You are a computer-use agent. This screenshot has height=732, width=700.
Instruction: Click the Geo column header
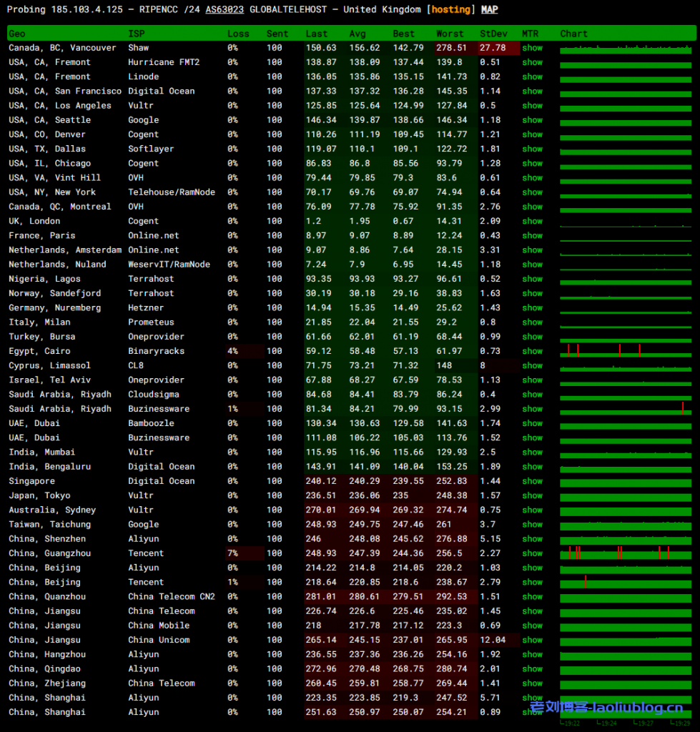[x=17, y=34]
